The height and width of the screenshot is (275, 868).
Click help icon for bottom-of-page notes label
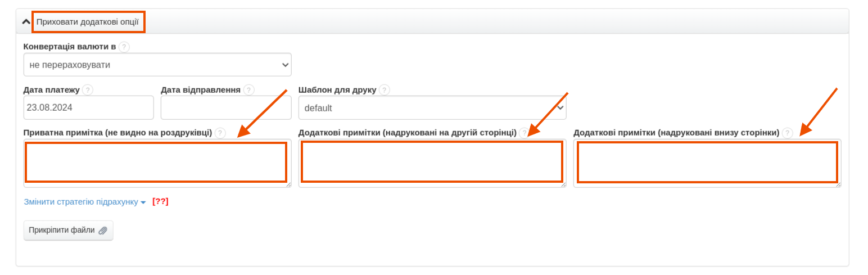(x=787, y=133)
